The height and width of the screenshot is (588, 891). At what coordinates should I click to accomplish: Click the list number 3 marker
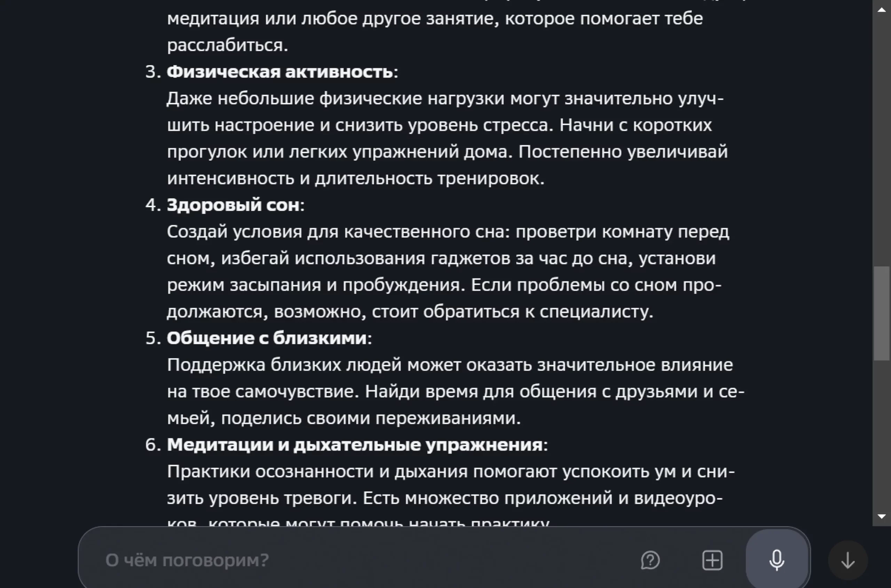(x=152, y=72)
